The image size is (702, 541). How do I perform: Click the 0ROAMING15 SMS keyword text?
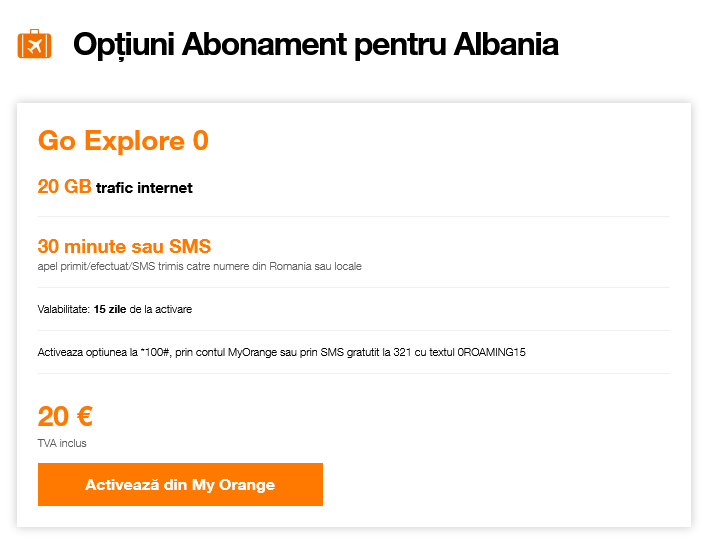[491, 352]
